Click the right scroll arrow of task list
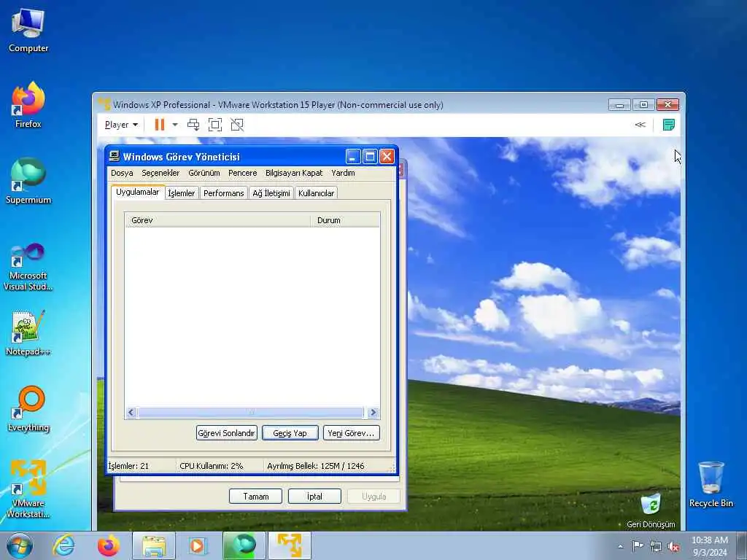This screenshot has width=747, height=560. tap(373, 413)
